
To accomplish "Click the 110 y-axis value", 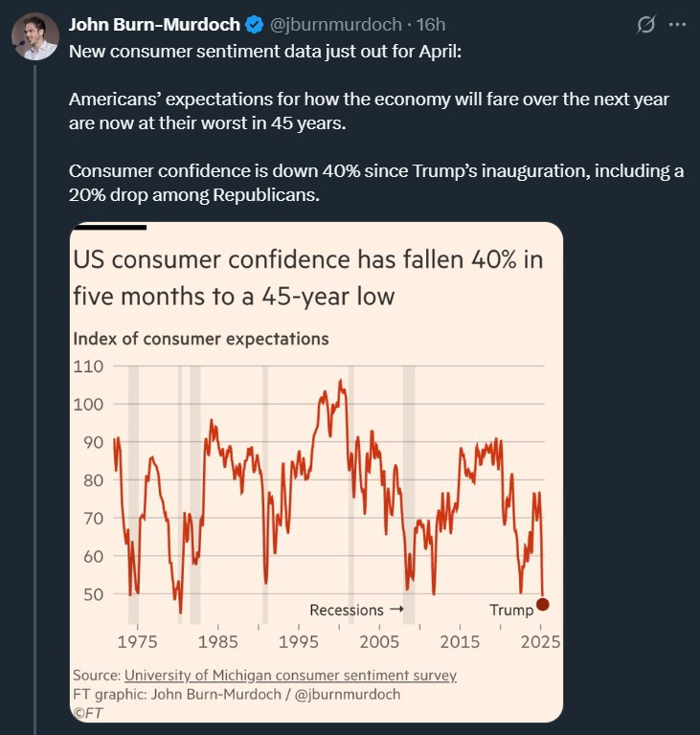I will pyautogui.click(x=88, y=367).
